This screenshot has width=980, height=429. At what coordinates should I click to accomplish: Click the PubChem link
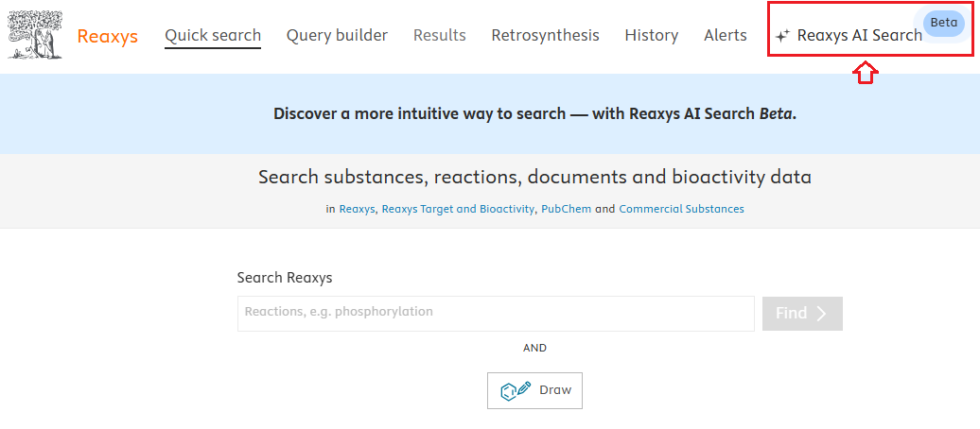coord(567,209)
